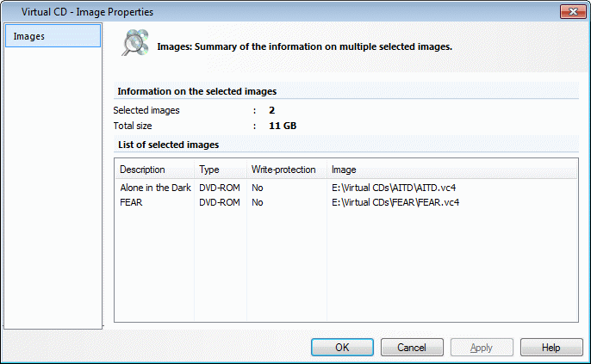Cancel the Image Properties dialog
Viewport: 591px width, 364px height.
coord(412,348)
